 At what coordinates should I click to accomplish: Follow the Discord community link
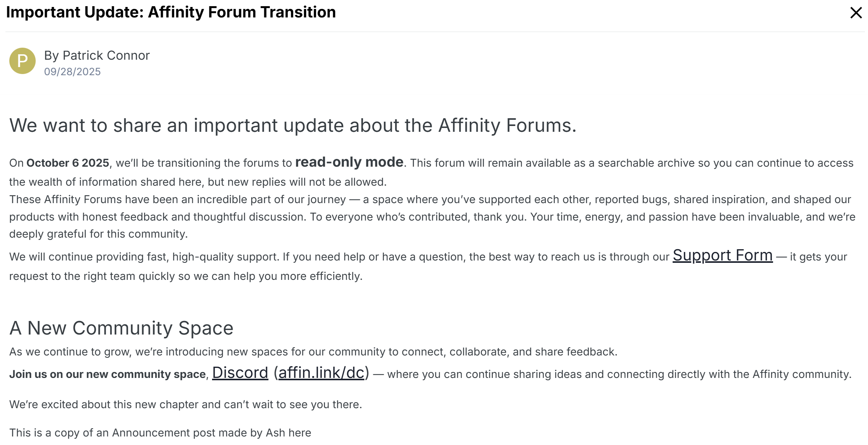tap(240, 373)
